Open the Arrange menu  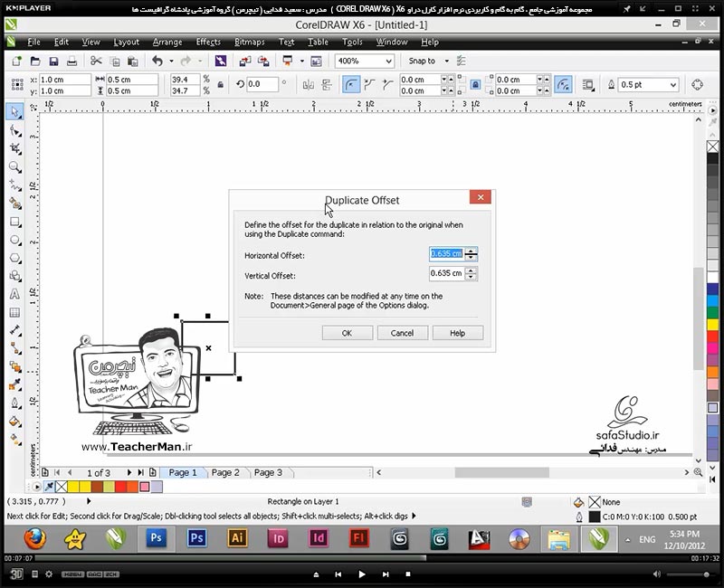tap(167, 42)
